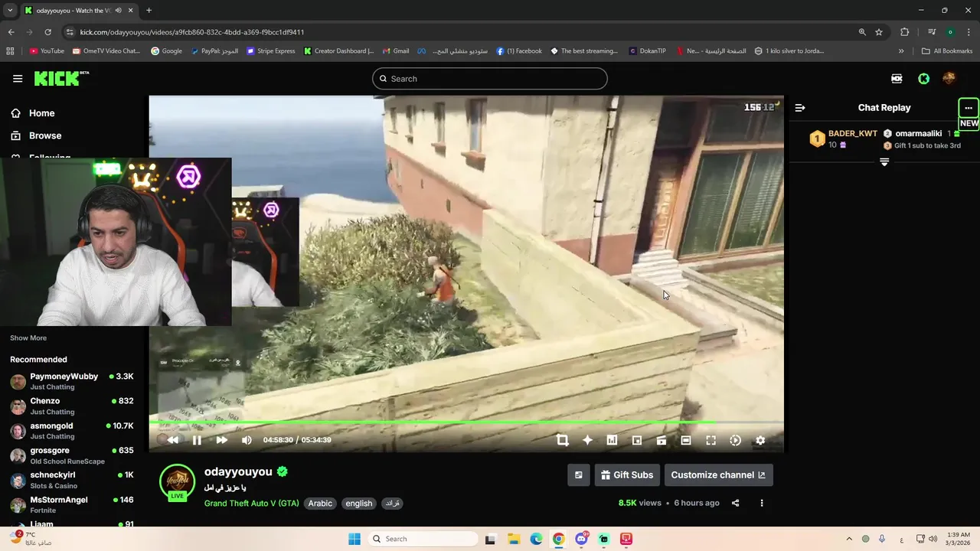Mute the video volume
980x551 pixels.
coord(247,440)
